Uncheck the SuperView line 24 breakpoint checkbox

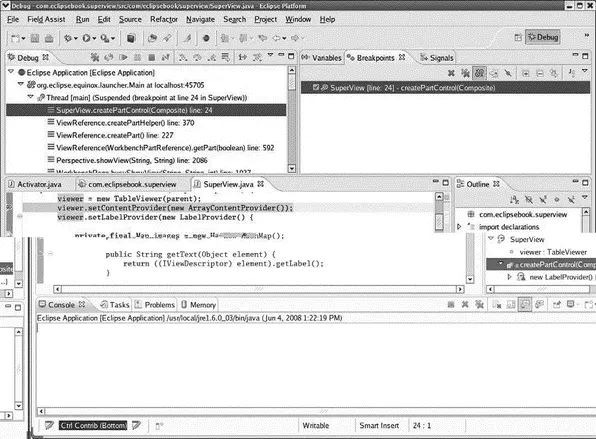[315, 87]
